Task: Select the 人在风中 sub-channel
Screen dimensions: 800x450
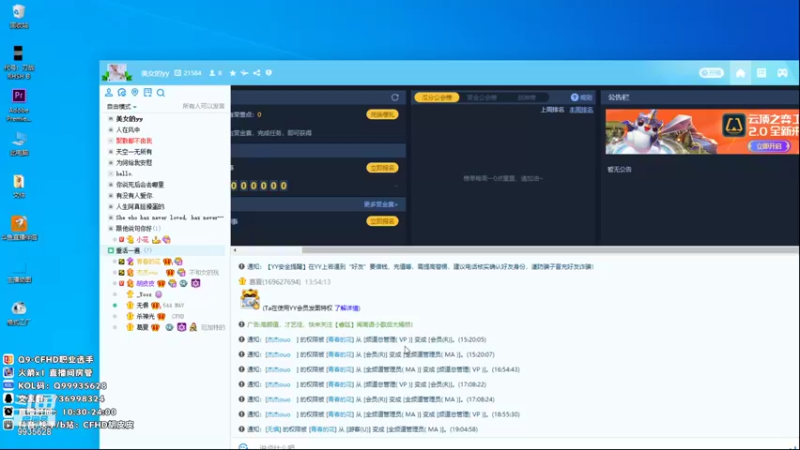Action: coord(128,130)
